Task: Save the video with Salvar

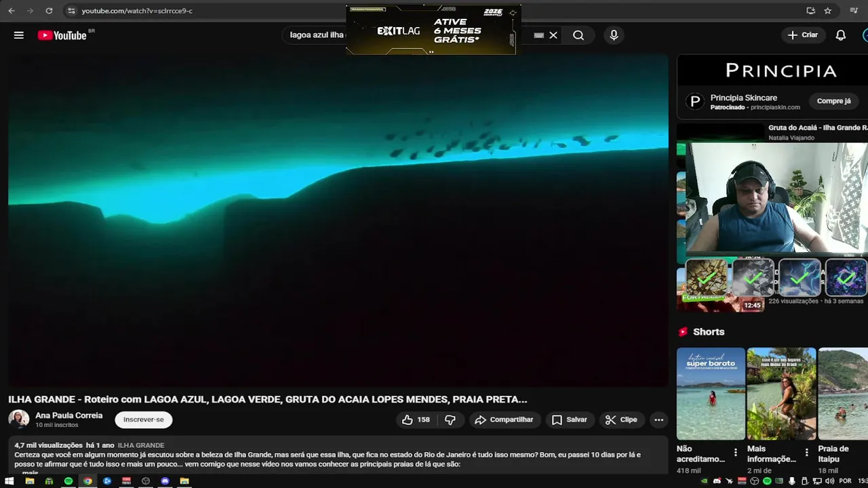Action: 570,420
